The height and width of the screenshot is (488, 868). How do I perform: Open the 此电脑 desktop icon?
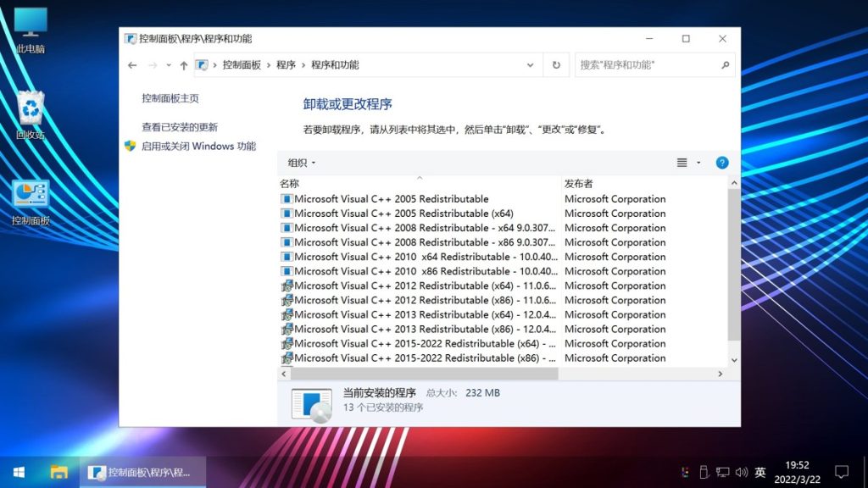click(31, 30)
